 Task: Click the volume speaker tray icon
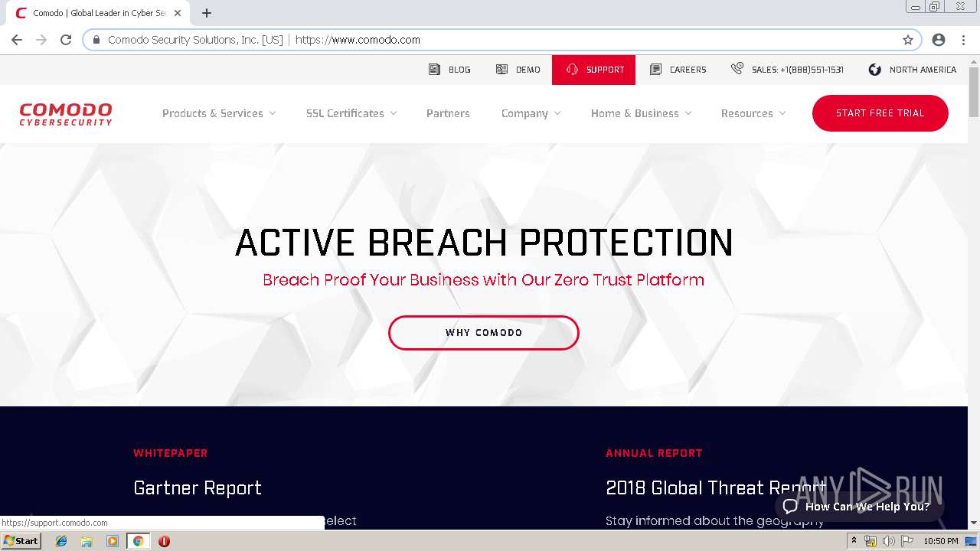(888, 541)
